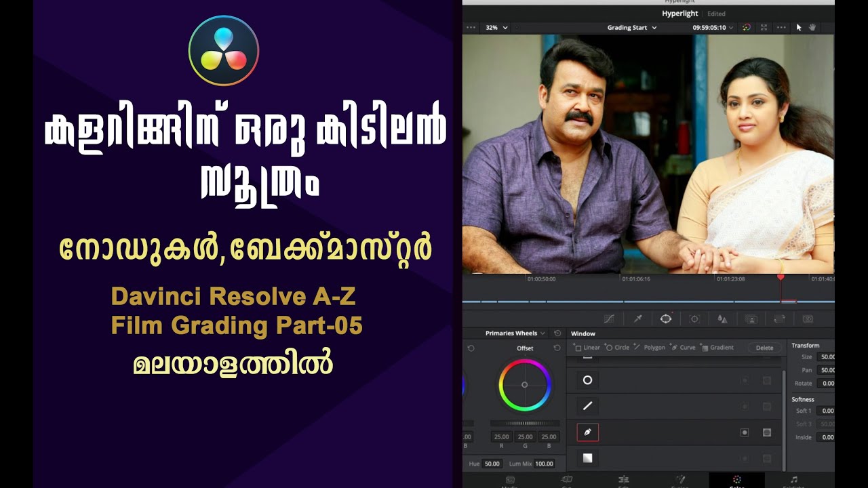Toggle invert on the polygon window row
The image size is (868, 488).
(745, 407)
